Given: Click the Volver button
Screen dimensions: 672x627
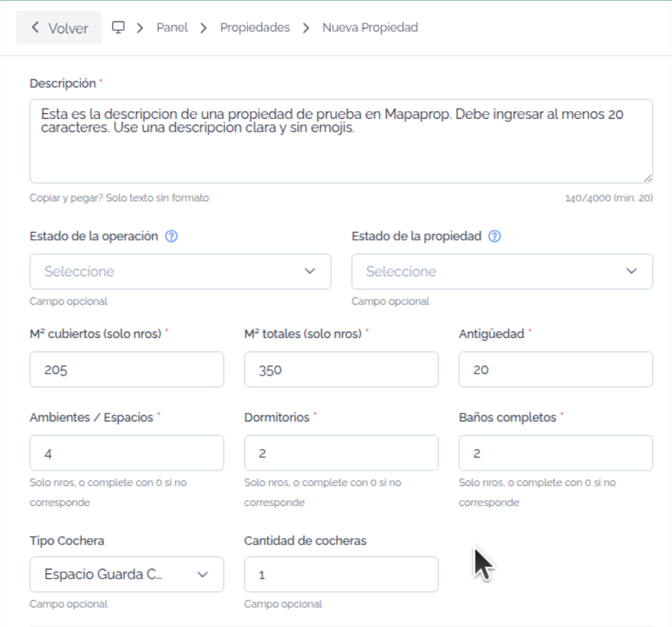Looking at the screenshot, I should 59,28.
